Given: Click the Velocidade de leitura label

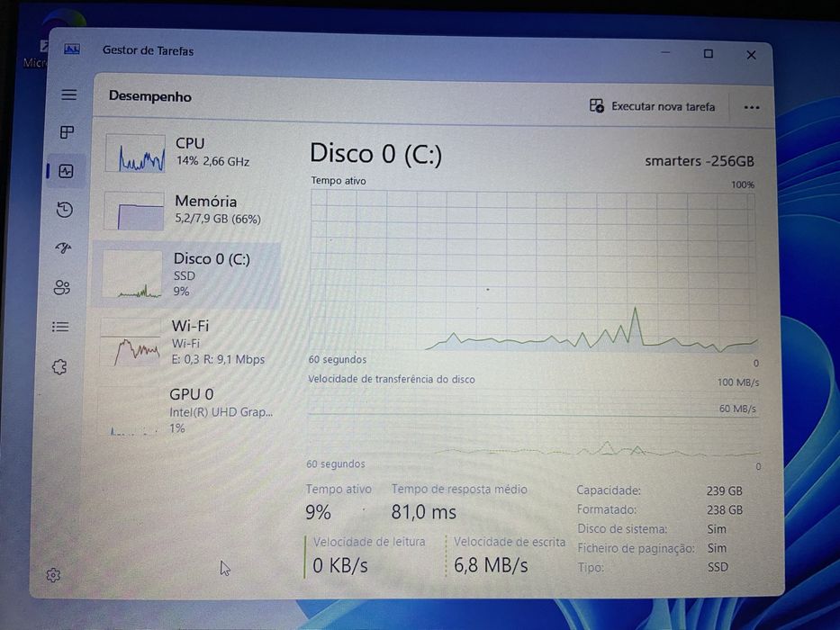Looking at the screenshot, I should 369,542.
